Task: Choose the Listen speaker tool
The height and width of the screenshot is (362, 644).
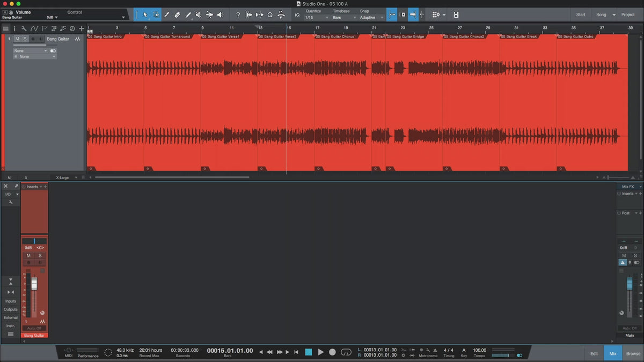Action: pyautogui.click(x=220, y=15)
